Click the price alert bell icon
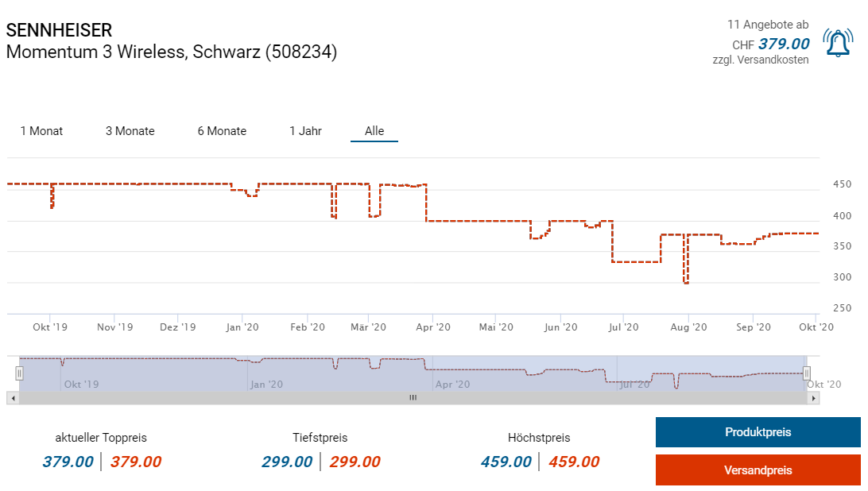 pyautogui.click(x=837, y=43)
